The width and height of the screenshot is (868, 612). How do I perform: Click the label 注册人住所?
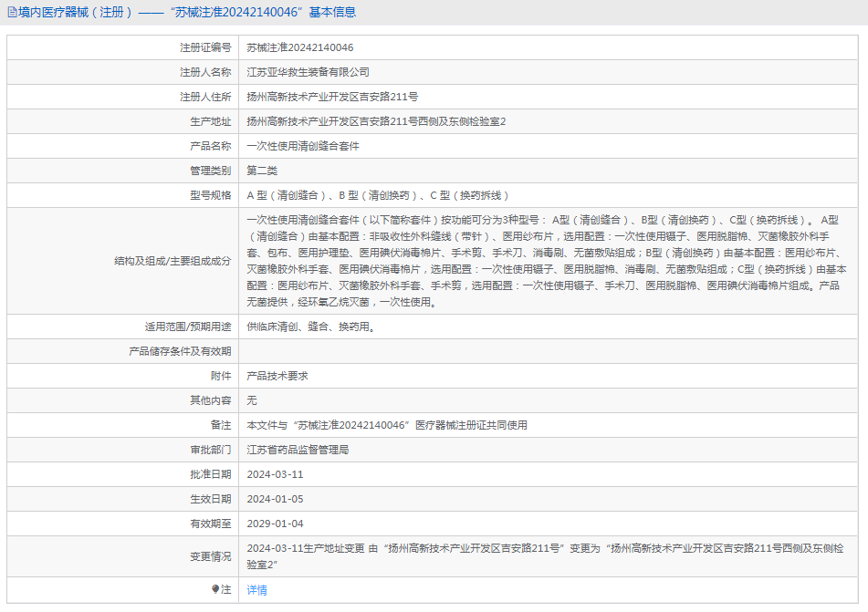point(205,97)
